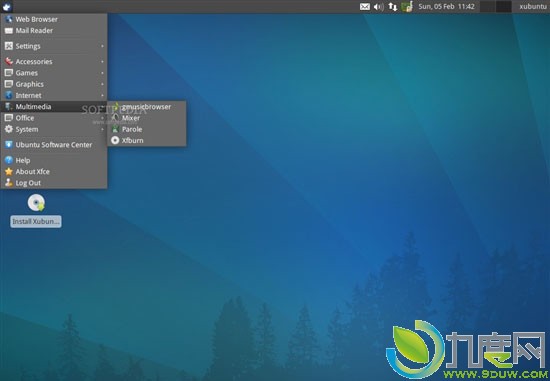
Task: Click the Graphics category icon
Action: pos(9,84)
